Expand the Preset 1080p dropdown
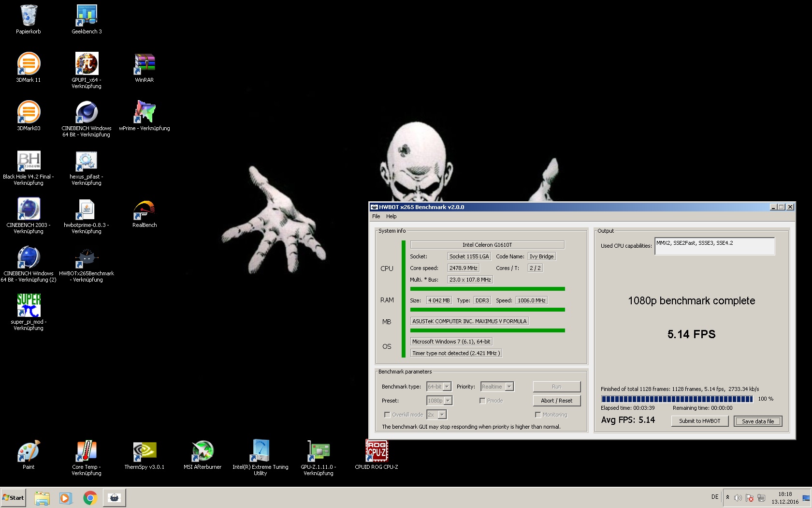Viewport: 812px width, 508px height. [x=448, y=401]
